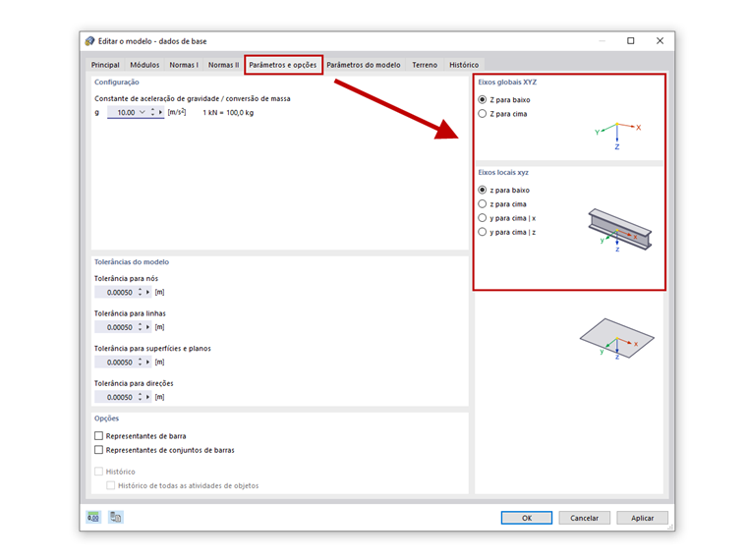Click the gravity value spinner arrows

tap(153, 112)
